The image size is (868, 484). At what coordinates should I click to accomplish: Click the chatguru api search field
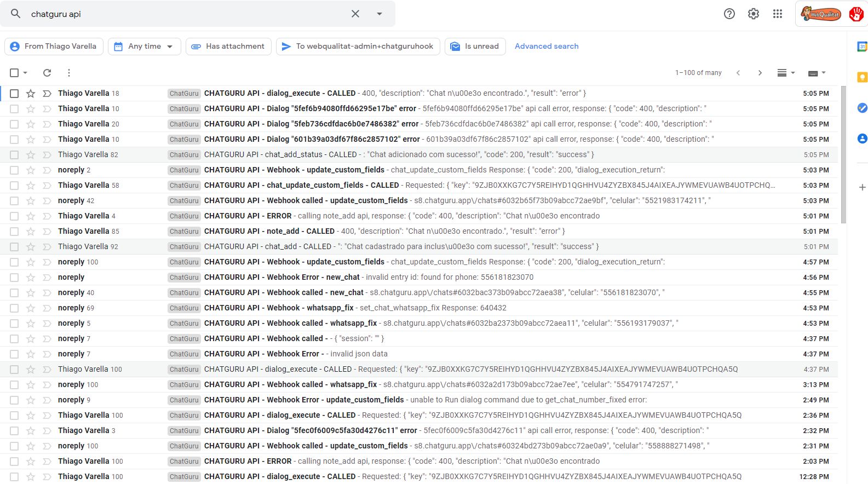pyautogui.click(x=186, y=14)
